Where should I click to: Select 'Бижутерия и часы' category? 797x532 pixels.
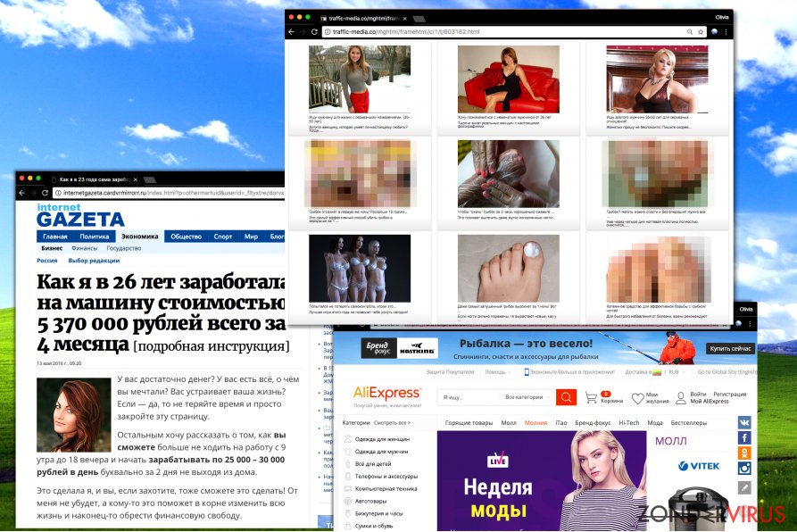(378, 514)
